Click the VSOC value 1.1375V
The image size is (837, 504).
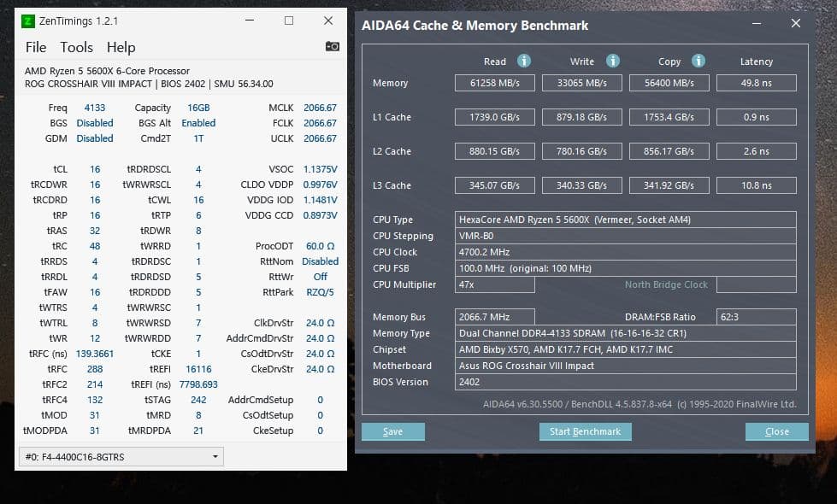tap(321, 169)
